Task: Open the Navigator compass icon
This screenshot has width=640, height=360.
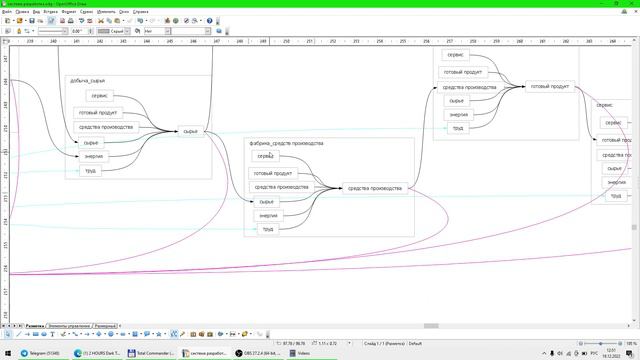Action: [186, 21]
